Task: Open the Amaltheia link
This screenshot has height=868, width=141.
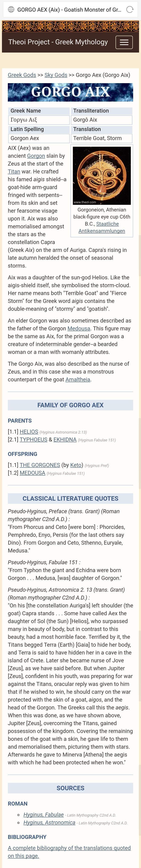Action: (x=78, y=379)
